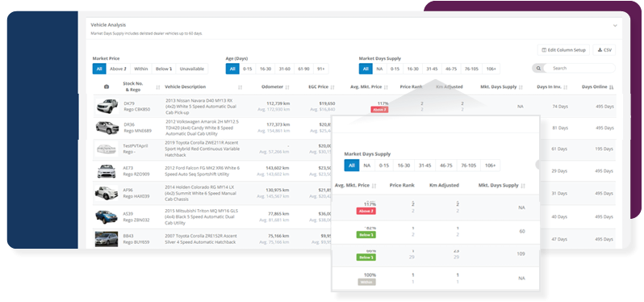
Task: Select 46-75 Market Days Supply filter in popup
Action: point(446,166)
